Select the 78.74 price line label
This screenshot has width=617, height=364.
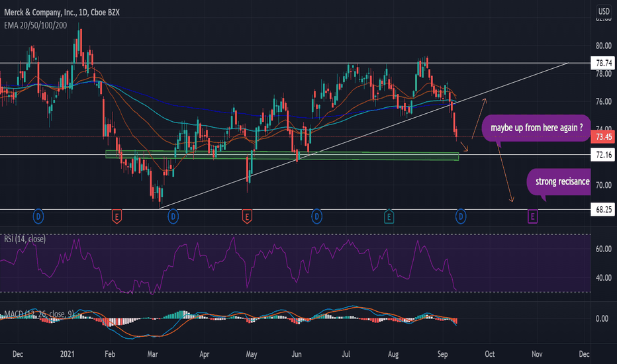click(603, 63)
